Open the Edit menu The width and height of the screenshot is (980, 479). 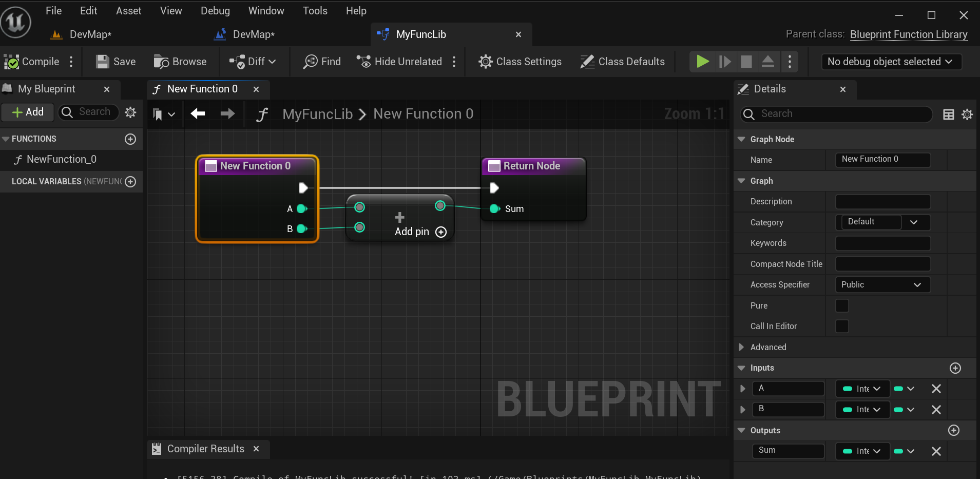click(x=88, y=11)
